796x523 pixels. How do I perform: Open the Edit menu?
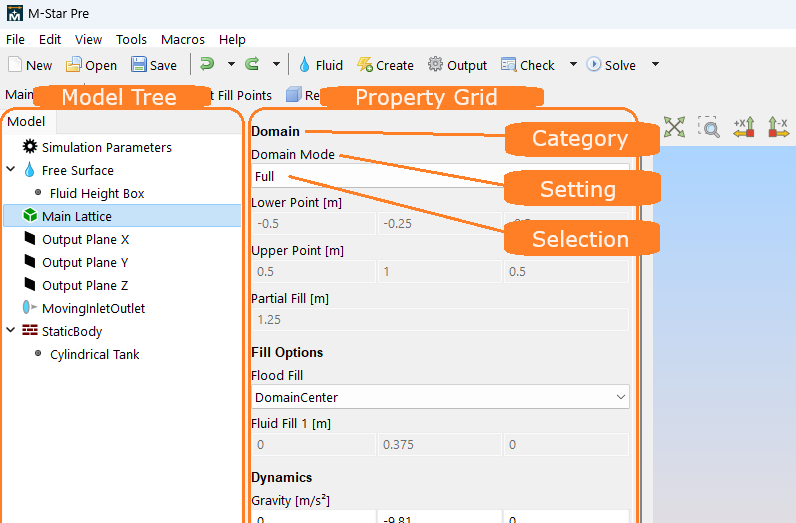50,39
